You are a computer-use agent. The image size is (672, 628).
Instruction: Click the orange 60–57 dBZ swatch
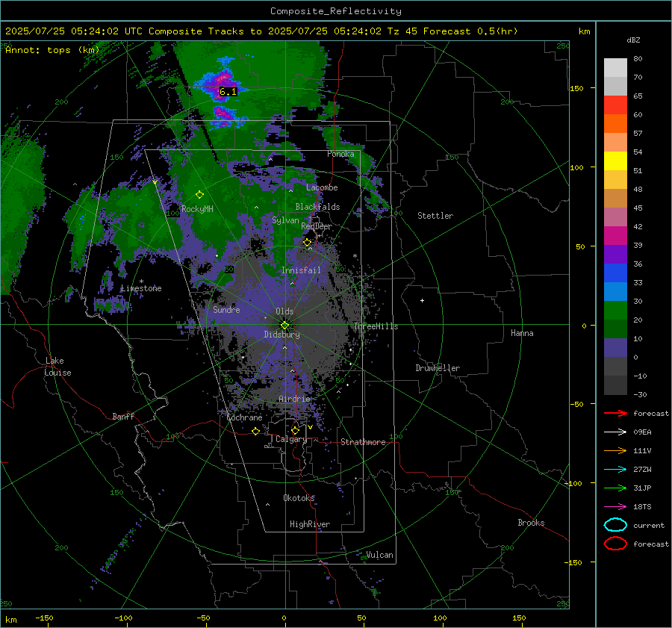(615, 124)
